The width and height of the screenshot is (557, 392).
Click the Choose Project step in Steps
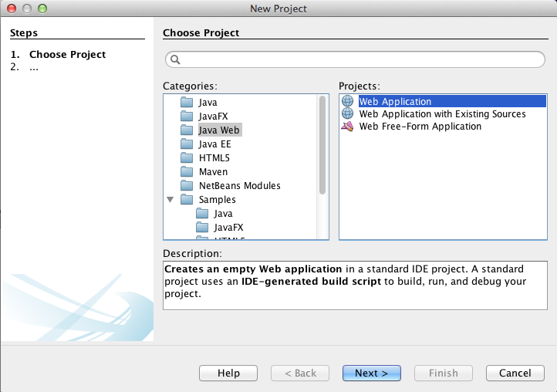click(x=67, y=54)
